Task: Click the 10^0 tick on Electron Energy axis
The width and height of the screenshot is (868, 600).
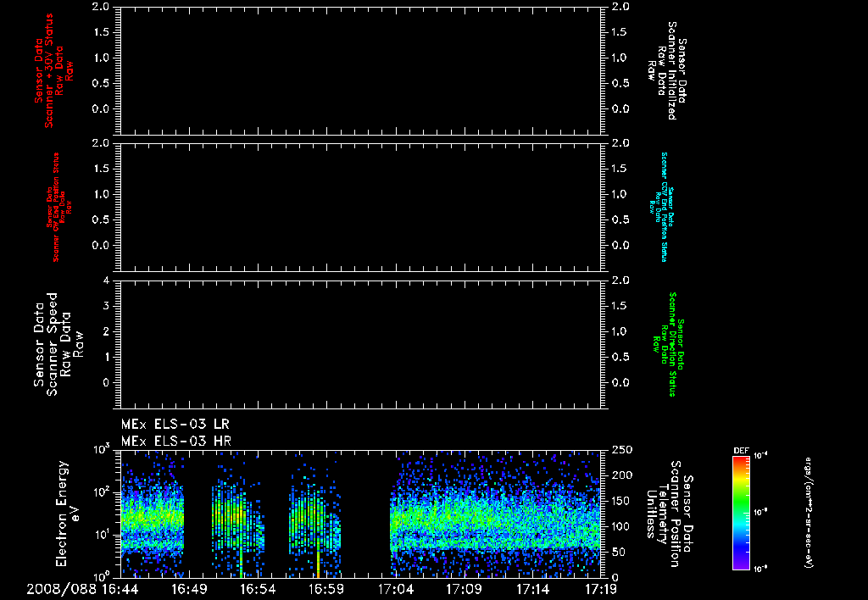Action: coord(102,577)
